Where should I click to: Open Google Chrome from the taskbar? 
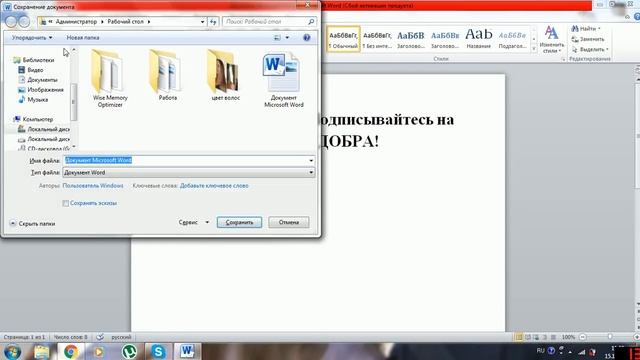71,351
